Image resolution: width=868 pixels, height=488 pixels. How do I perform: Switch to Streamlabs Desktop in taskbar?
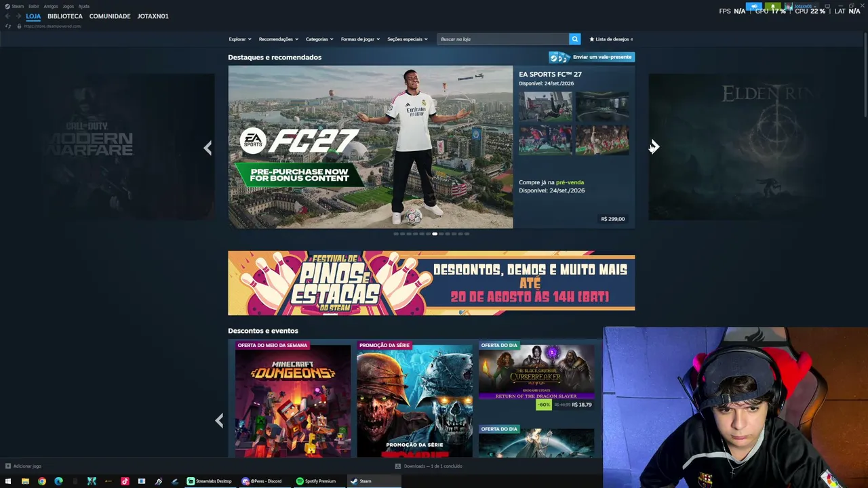(210, 481)
